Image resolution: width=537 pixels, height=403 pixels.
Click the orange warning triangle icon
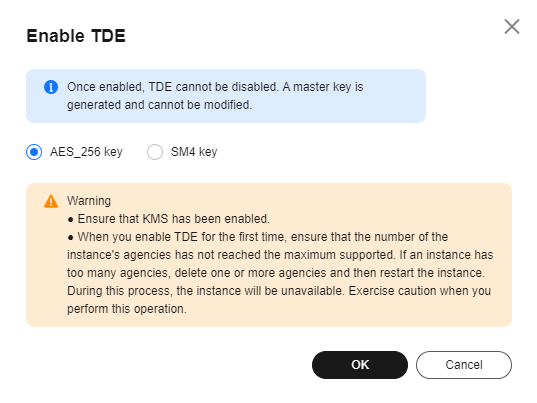[x=51, y=201]
